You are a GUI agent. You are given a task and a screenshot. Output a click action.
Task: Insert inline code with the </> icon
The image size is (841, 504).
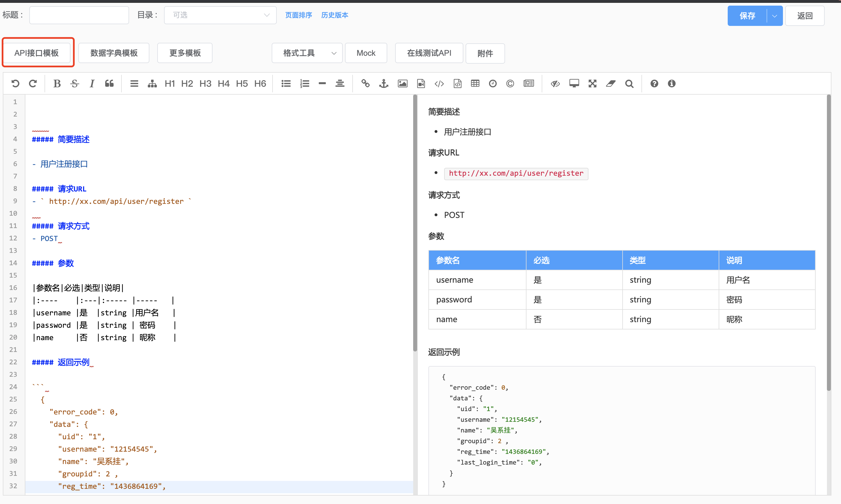[439, 84]
